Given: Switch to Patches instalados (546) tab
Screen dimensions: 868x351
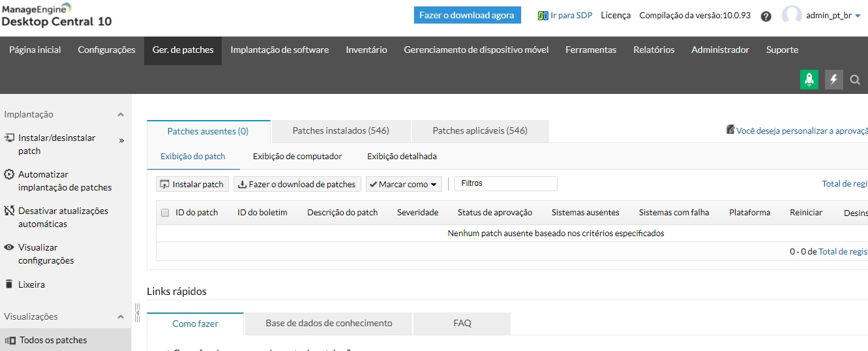Looking at the screenshot, I should (x=340, y=130).
